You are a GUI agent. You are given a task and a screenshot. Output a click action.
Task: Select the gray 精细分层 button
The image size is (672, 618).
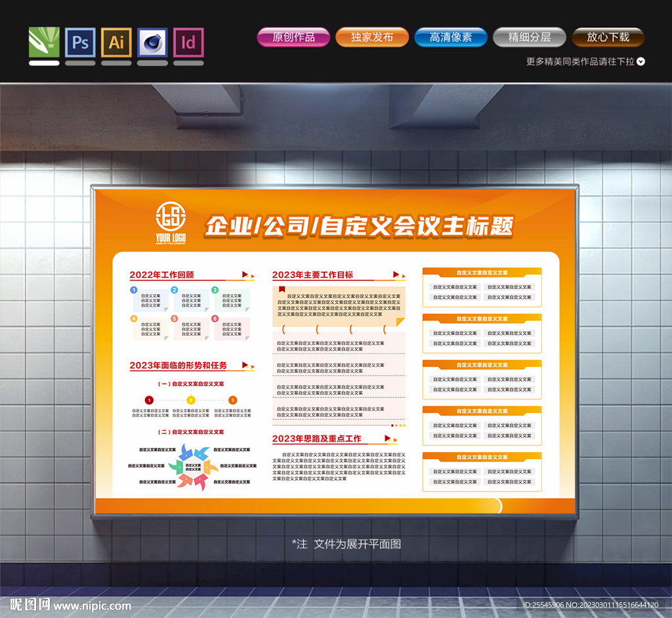tap(530, 37)
